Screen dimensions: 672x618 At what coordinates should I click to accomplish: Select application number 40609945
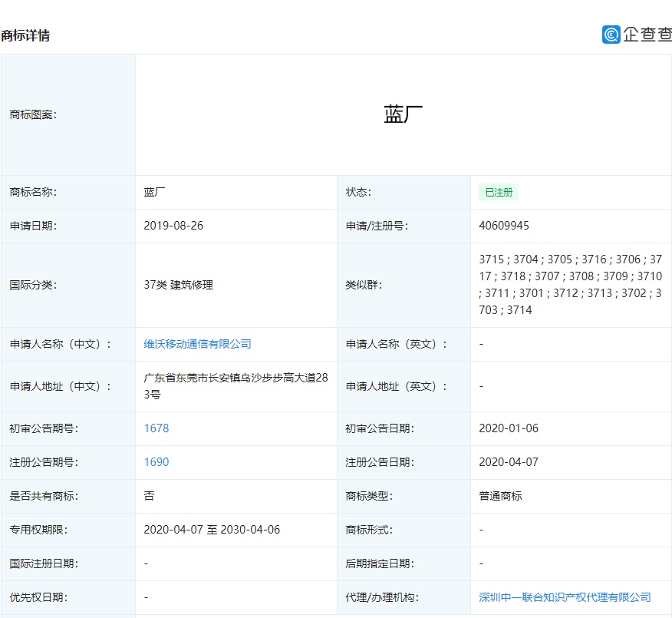click(504, 226)
